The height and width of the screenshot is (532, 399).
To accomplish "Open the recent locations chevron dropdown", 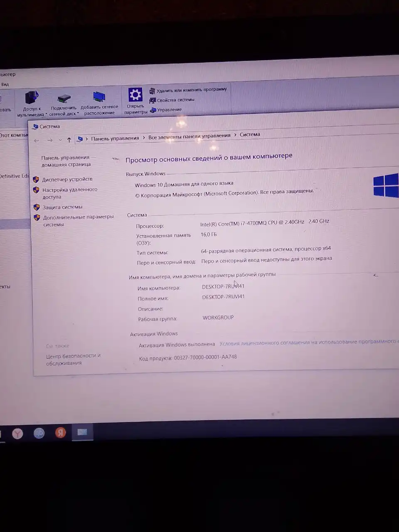I will click(60, 140).
